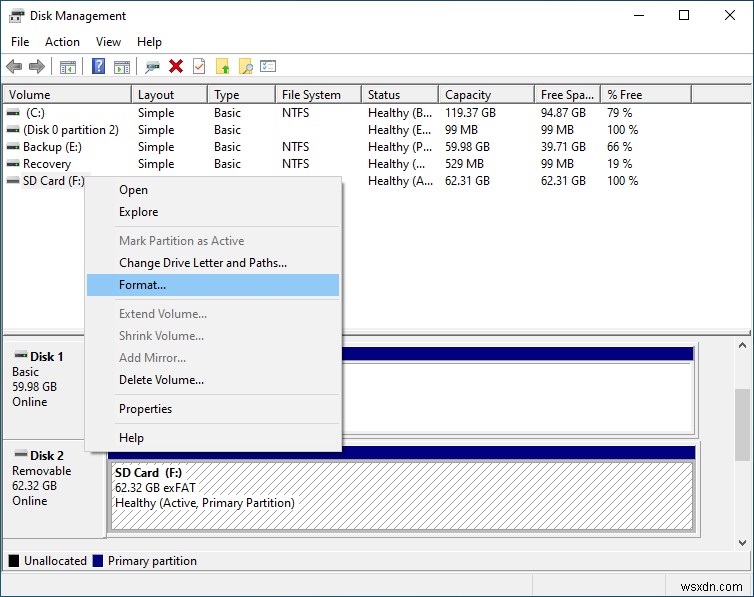This screenshot has height=597, width=754.
Task: Choose Delete Volume... in the context menu
Action: pos(161,380)
